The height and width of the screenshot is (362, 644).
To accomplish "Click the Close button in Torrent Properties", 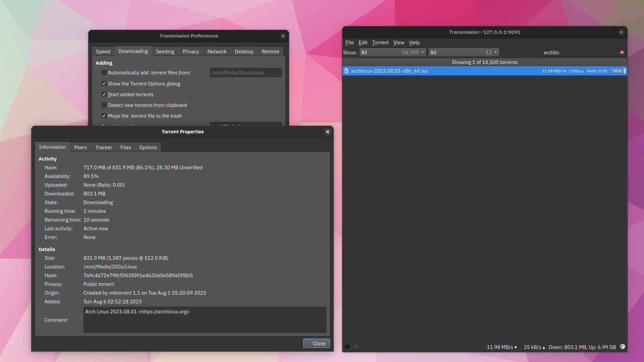I will [316, 343].
